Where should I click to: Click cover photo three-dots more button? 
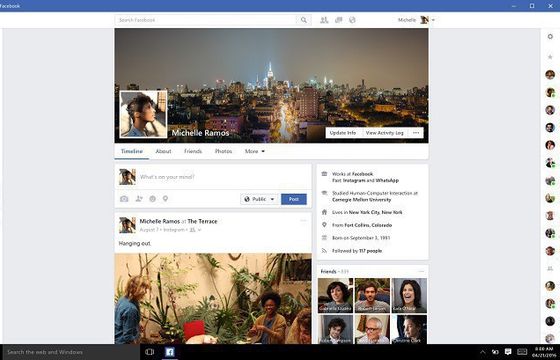416,133
